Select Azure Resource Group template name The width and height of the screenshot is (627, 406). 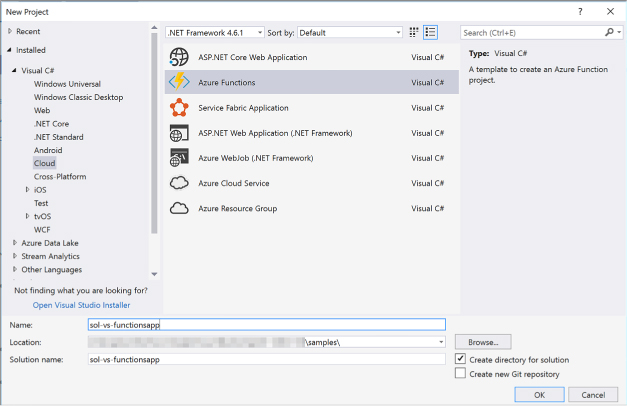point(238,208)
